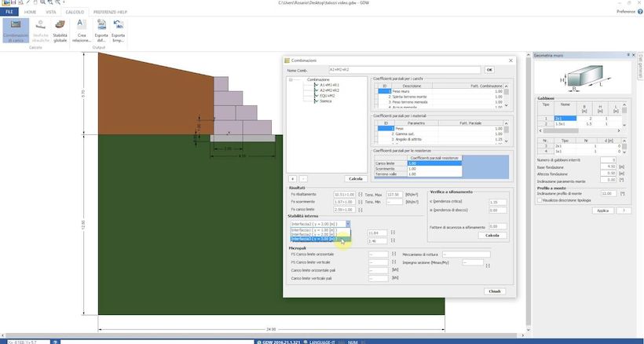This screenshot has width=644, height=344.
Task: Open the Stabilità interna interface dropdown arrow
Action: point(348,224)
